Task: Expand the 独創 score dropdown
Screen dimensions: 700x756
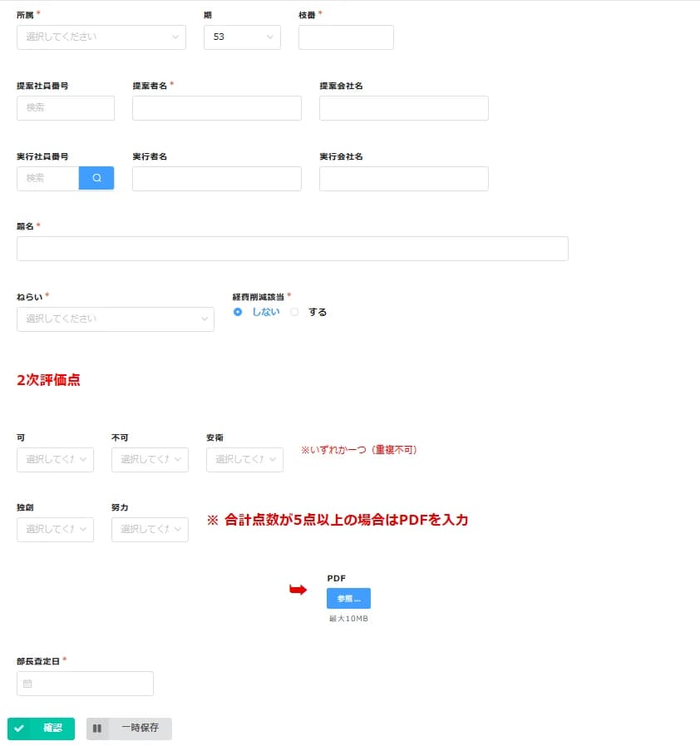Action: tap(55, 530)
